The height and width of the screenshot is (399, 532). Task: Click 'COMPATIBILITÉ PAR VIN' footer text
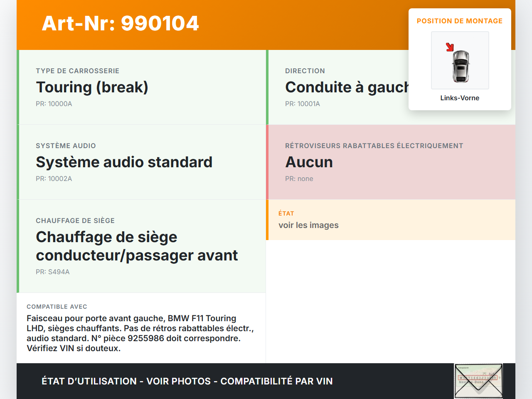click(277, 381)
